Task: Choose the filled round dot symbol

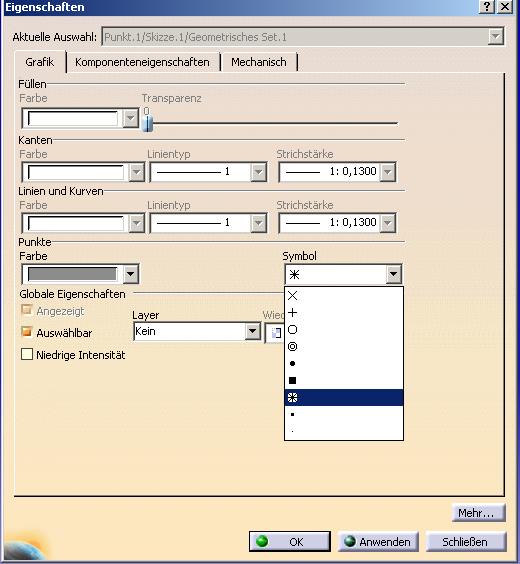Action: tap(343, 363)
